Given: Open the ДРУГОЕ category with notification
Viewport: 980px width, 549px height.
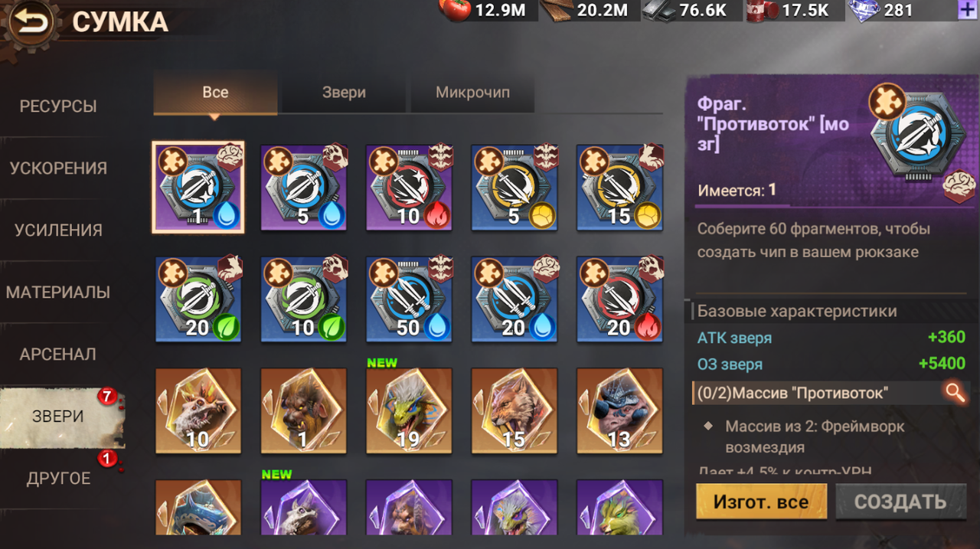Looking at the screenshot, I should pos(58,479).
